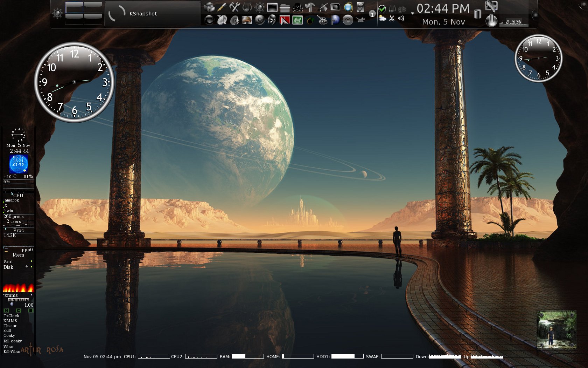Click the xmms playback controls strip

click(18, 300)
